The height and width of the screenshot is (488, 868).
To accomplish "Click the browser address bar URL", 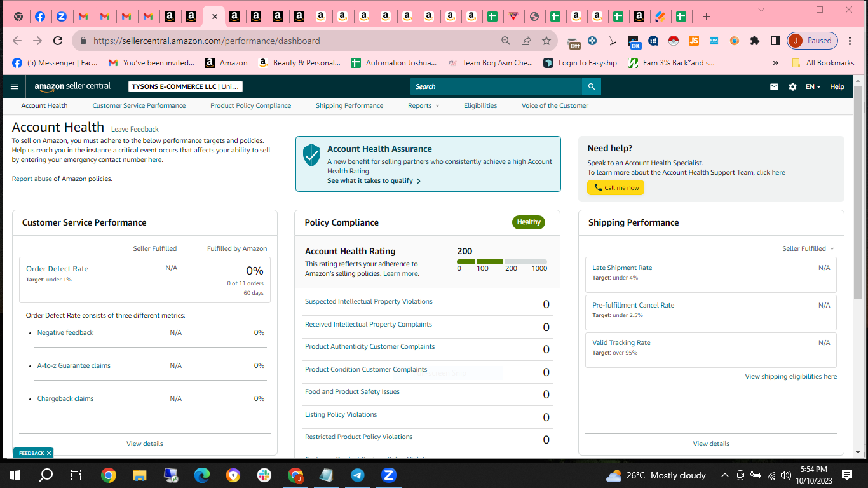I will coord(207,41).
